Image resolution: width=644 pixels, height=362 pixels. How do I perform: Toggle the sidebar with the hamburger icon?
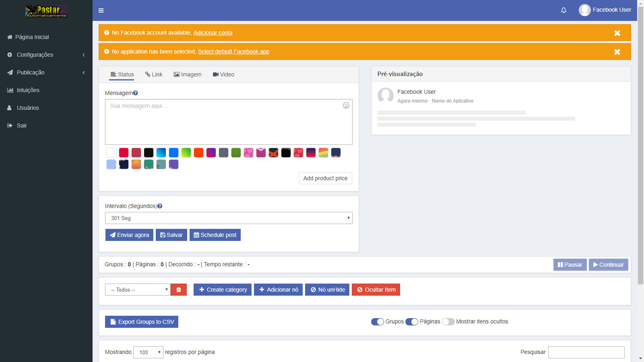[x=101, y=10]
